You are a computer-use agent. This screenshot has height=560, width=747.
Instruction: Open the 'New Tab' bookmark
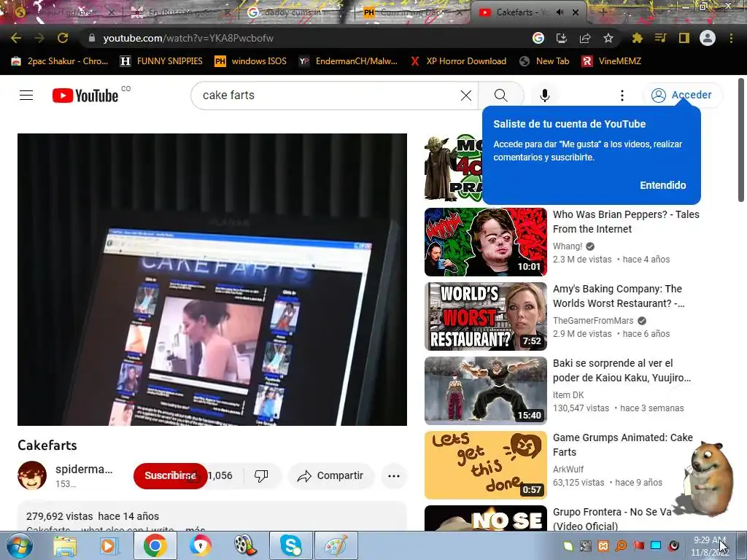pos(544,61)
